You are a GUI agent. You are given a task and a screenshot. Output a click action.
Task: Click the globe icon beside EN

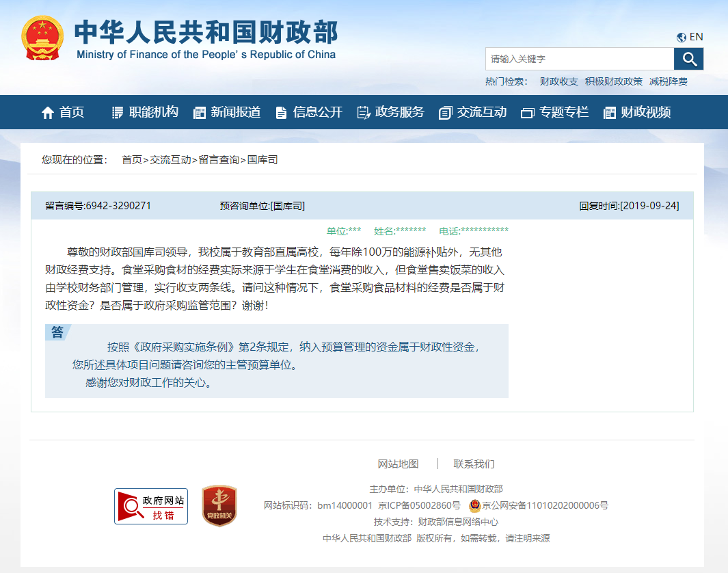pos(681,38)
